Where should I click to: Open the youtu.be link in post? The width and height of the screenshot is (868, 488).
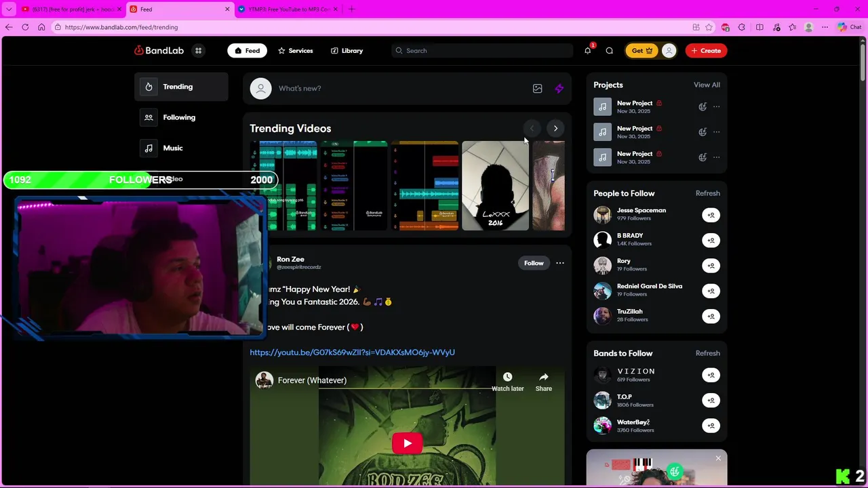352,352
